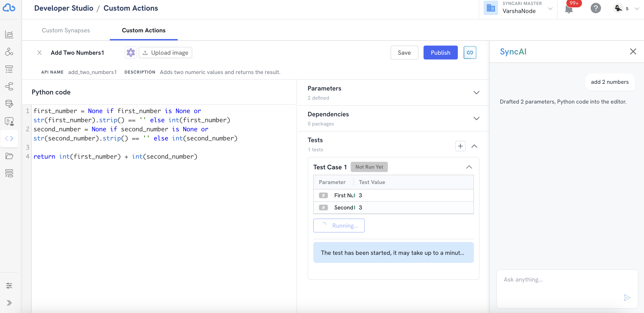The height and width of the screenshot is (313, 644).
Task: Click the Not Run Yet status badge
Action: click(369, 167)
